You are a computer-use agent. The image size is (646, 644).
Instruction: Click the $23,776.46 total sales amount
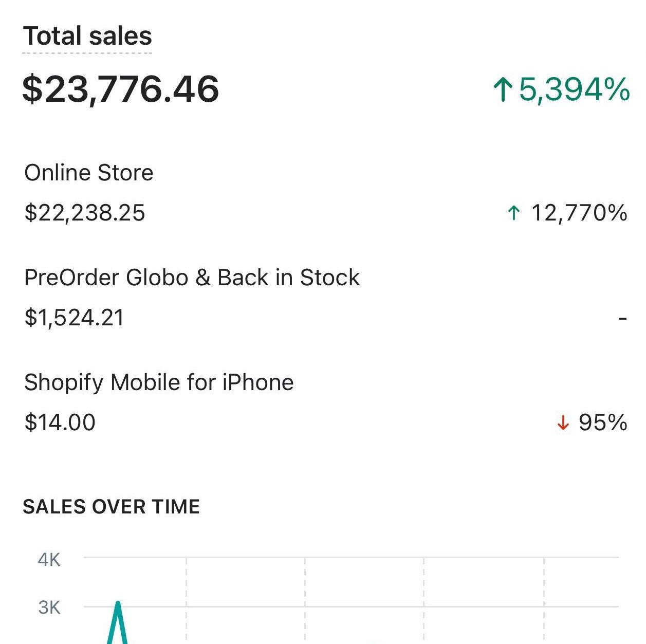pos(121,89)
